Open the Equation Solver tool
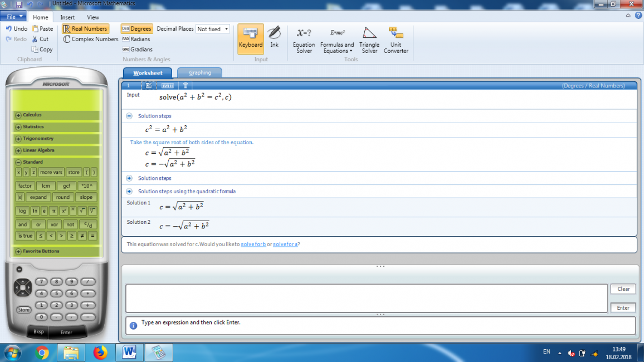This screenshot has width=644, height=362. pyautogui.click(x=304, y=39)
